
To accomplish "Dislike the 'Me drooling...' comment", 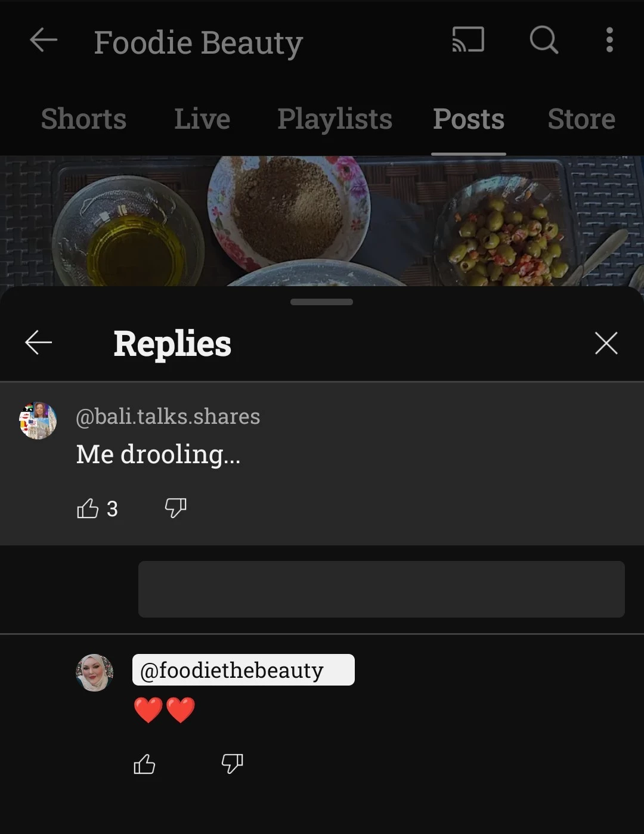I will 175,508.
